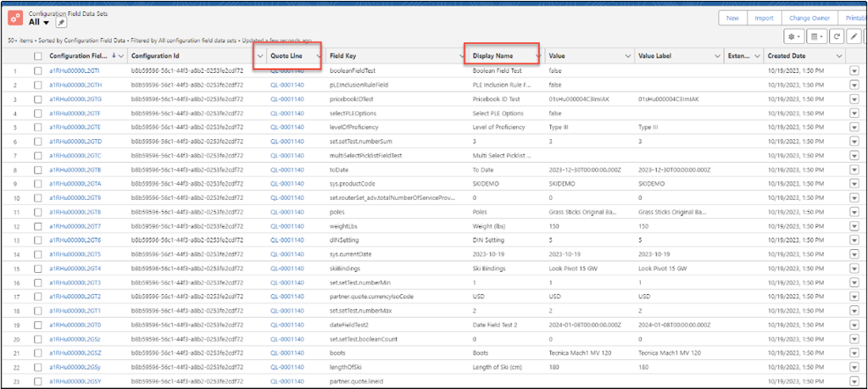Tick the checkbox for a1RHu00000L2GT2 row
The width and height of the screenshot is (868, 389).
click(37, 297)
